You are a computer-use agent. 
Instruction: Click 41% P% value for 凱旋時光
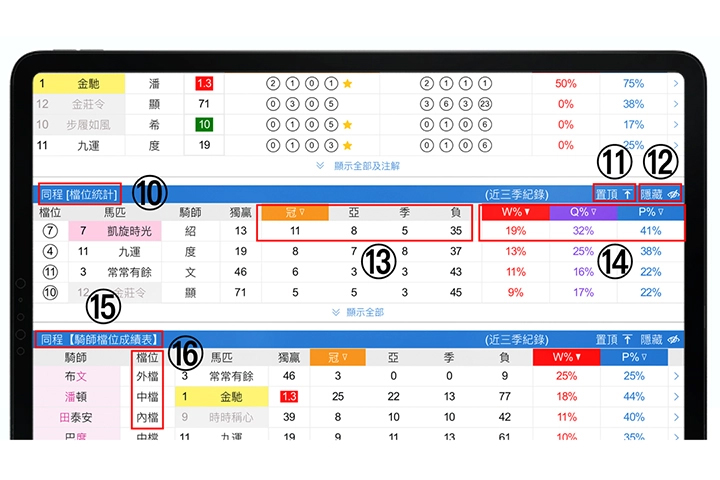651,231
